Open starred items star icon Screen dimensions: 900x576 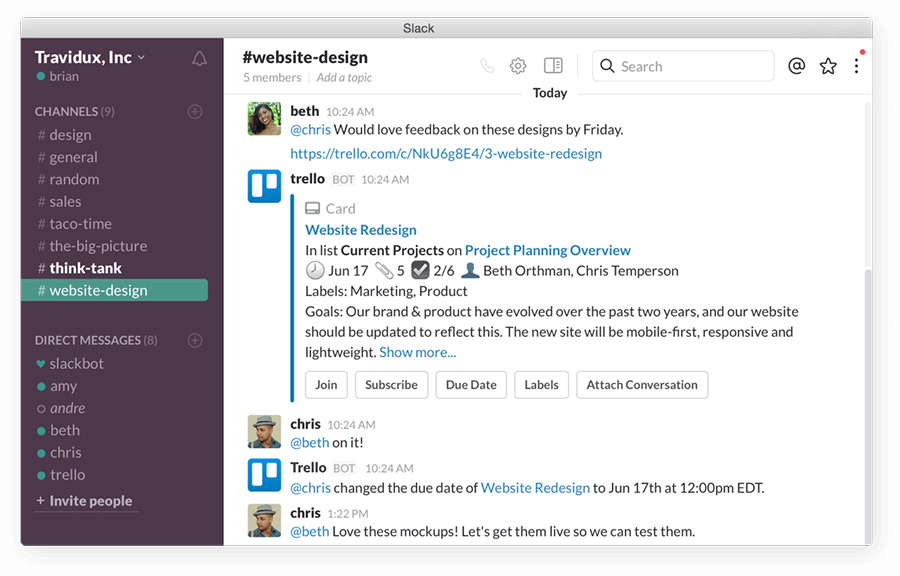[x=828, y=66]
